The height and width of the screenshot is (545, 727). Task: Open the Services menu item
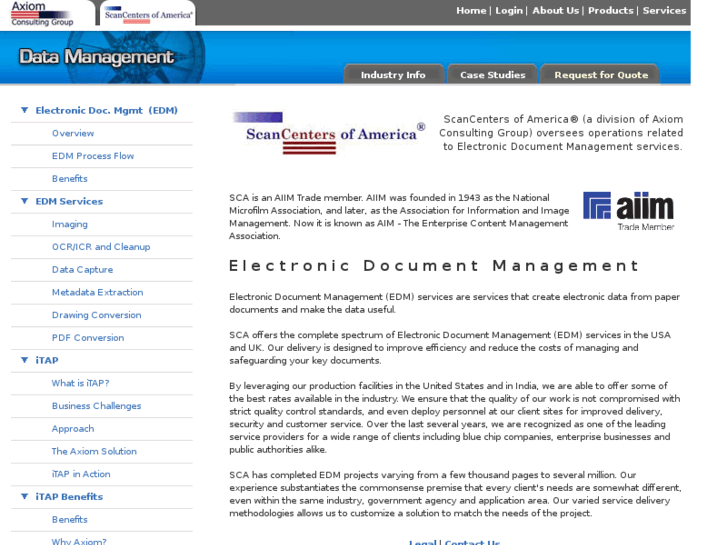click(x=664, y=11)
